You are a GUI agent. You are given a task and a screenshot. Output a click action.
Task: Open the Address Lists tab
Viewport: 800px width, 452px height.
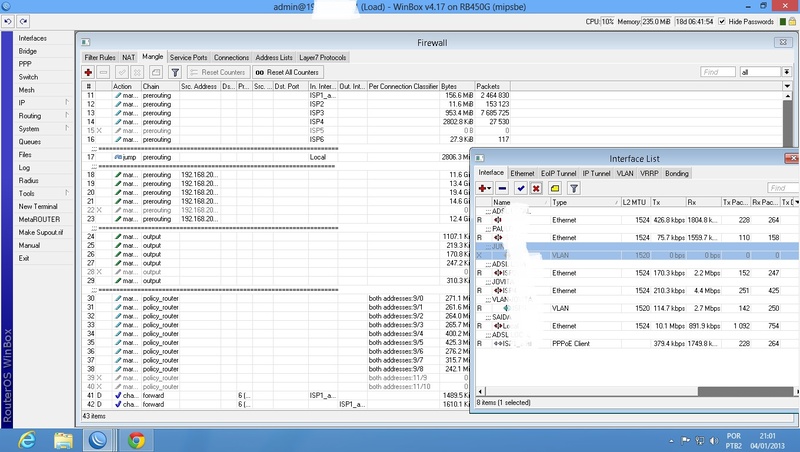274,58
